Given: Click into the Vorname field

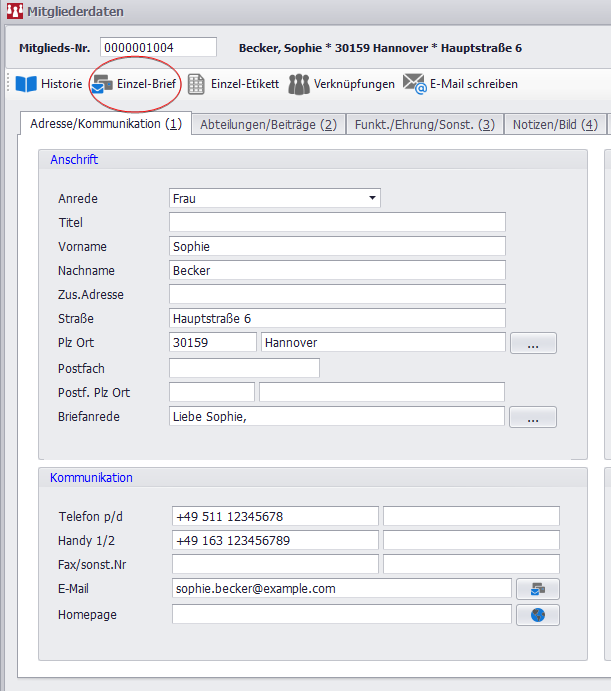Looking at the screenshot, I should click(337, 246).
